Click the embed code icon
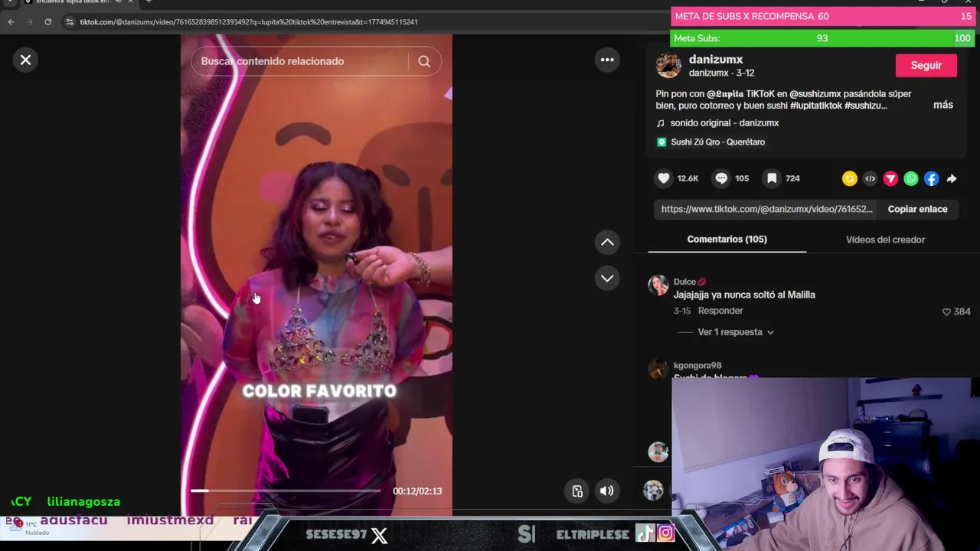This screenshot has height=551, width=980. (870, 178)
